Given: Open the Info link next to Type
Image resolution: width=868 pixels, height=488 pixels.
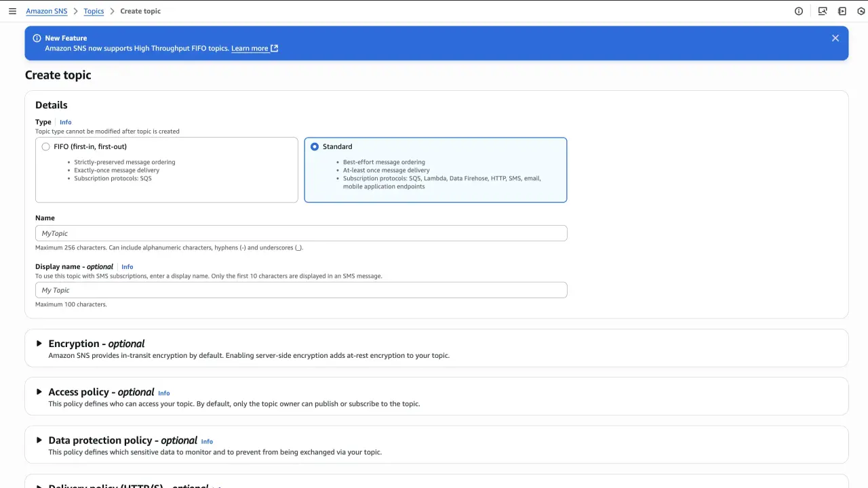Looking at the screenshot, I should pos(65,122).
